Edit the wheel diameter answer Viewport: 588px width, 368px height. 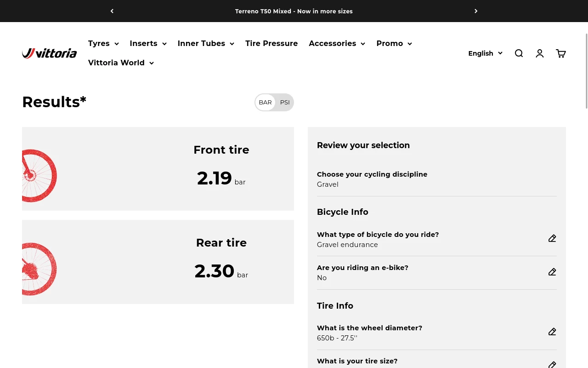(x=552, y=332)
